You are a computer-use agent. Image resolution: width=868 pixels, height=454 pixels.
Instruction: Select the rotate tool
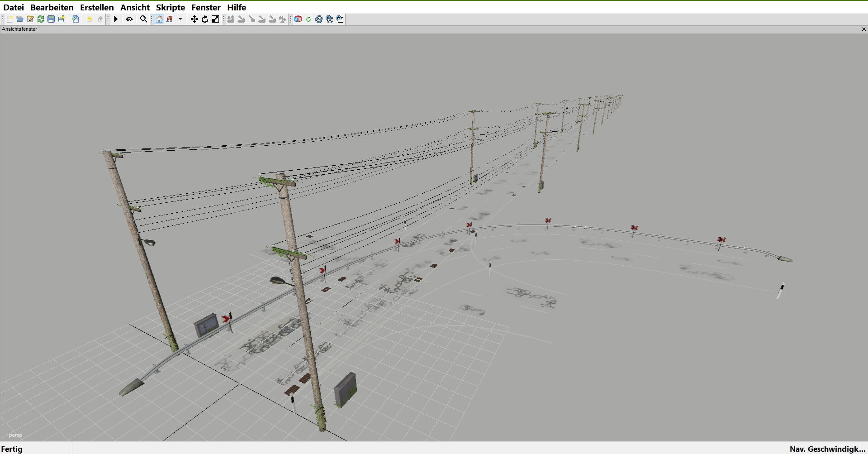pyautogui.click(x=205, y=19)
